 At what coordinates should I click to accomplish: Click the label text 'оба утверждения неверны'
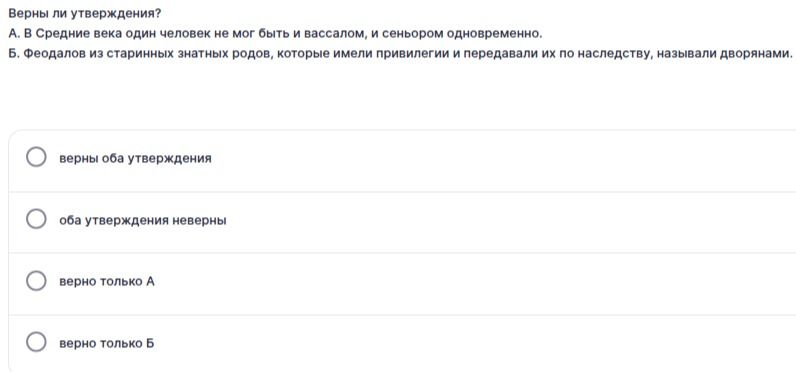tap(143, 220)
